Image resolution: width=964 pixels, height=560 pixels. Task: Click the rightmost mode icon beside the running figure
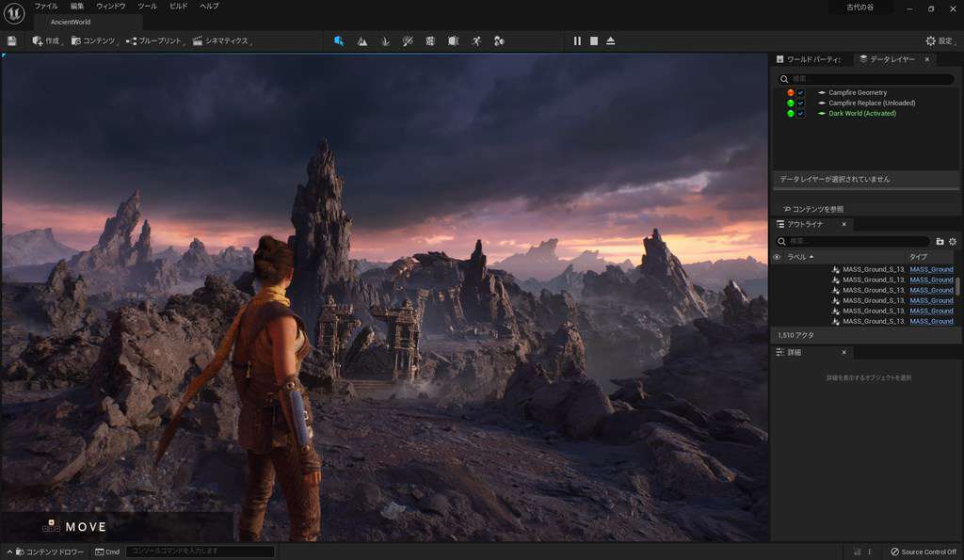tap(499, 41)
